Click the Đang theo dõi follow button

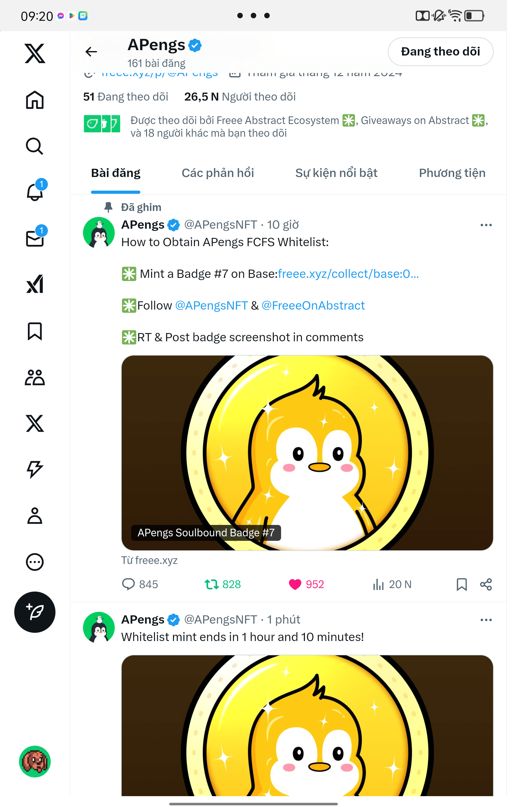point(440,52)
